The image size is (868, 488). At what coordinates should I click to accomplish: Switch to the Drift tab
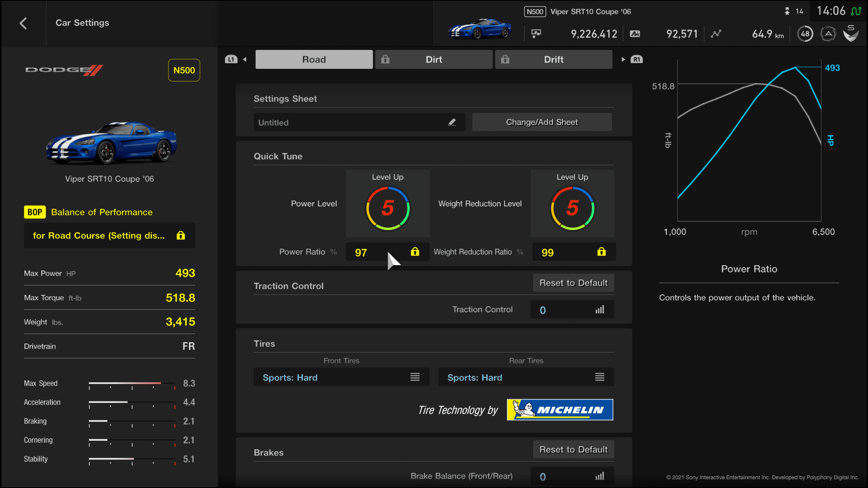[553, 59]
